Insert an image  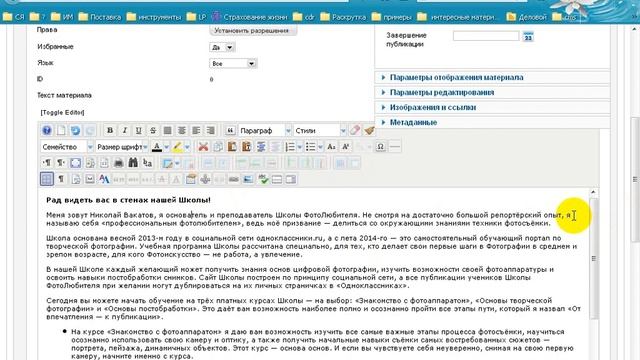click(x=248, y=179)
